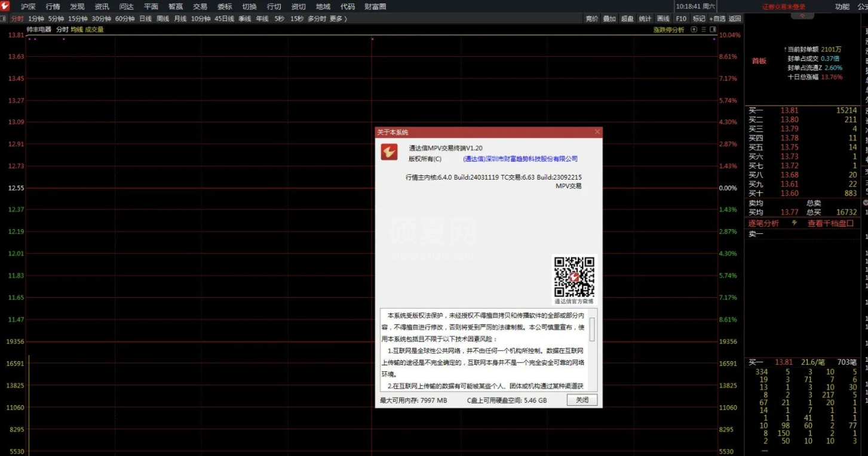Switch to the 60分钟 chart period
868x456 pixels.
click(x=125, y=19)
